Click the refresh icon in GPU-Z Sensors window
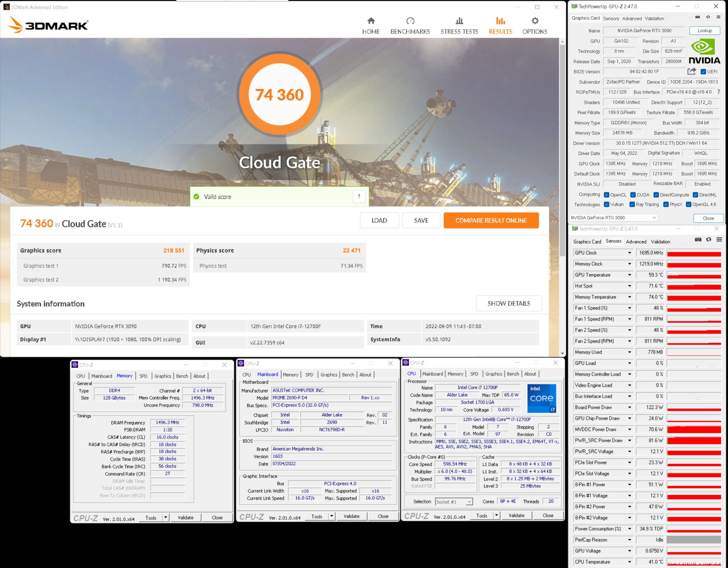728x568 pixels. [x=709, y=239]
